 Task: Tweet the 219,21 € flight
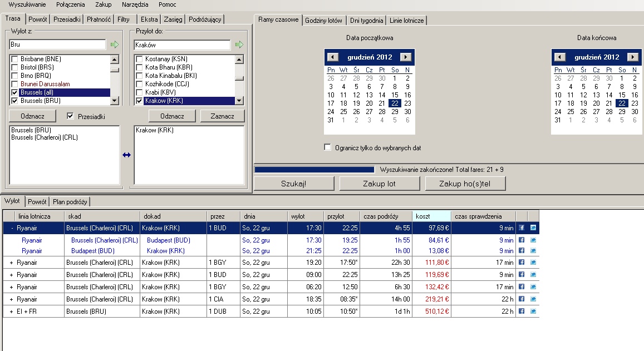(533, 299)
